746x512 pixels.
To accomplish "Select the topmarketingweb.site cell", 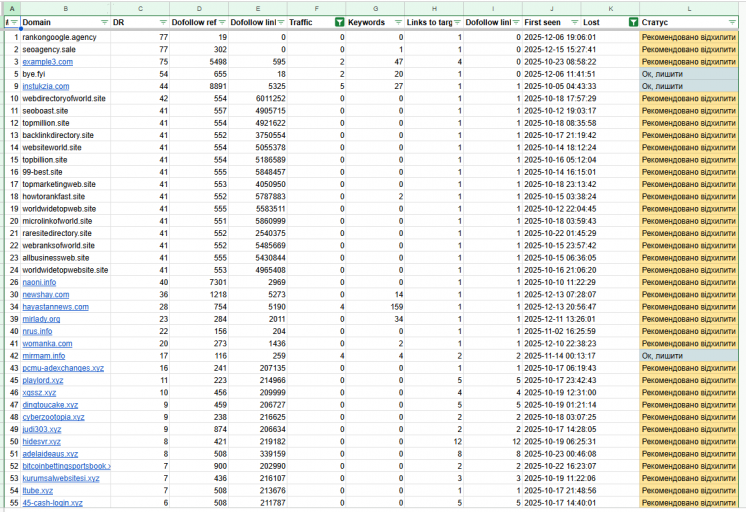I will [x=66, y=184].
